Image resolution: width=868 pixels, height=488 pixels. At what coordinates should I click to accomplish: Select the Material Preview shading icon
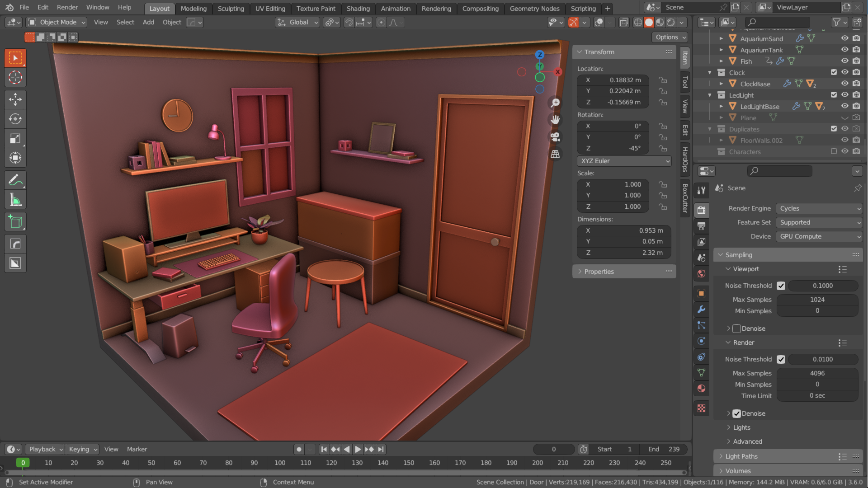[660, 22]
